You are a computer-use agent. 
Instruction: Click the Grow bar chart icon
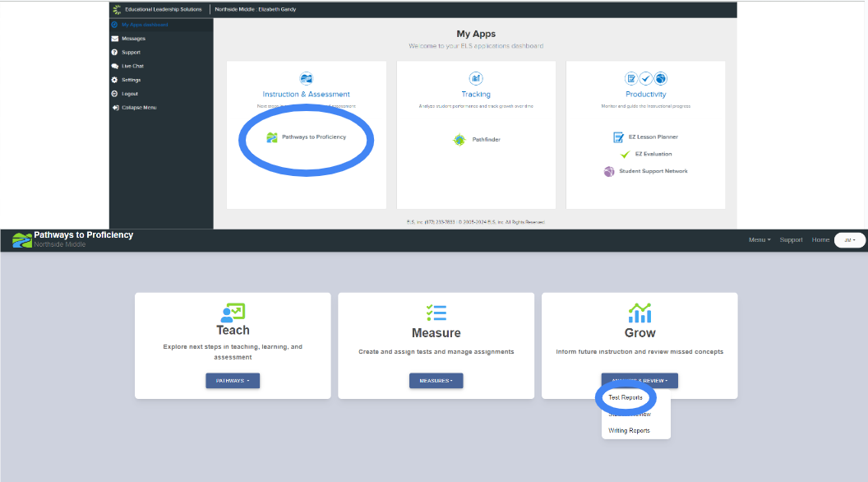point(640,313)
